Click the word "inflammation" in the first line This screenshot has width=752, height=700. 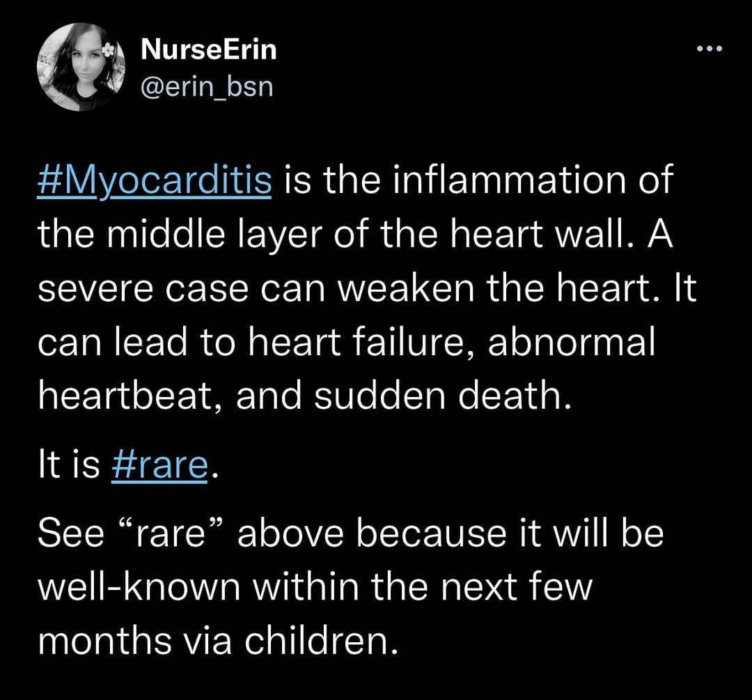[508, 181]
